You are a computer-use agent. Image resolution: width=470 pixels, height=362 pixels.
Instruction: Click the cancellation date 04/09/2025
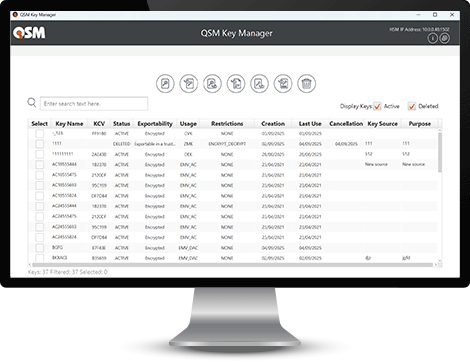(x=346, y=144)
